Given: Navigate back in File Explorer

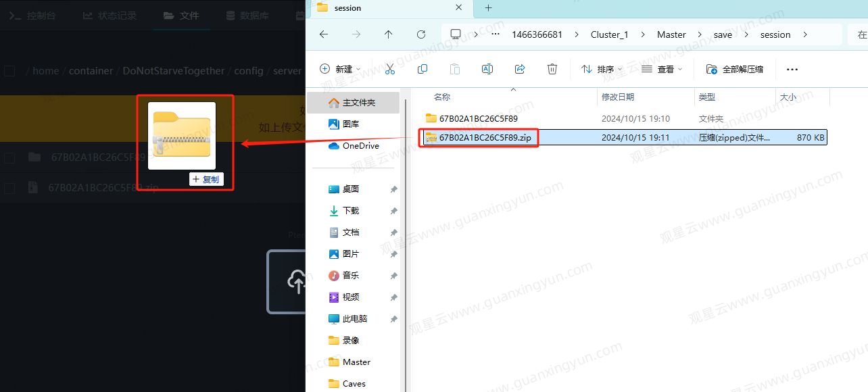Looking at the screenshot, I should pos(323,34).
